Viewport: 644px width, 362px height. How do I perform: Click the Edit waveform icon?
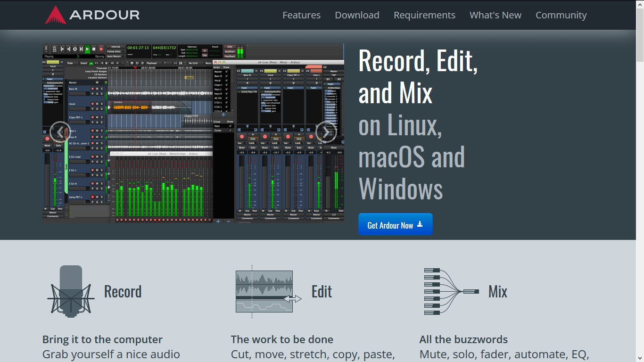pos(268,291)
